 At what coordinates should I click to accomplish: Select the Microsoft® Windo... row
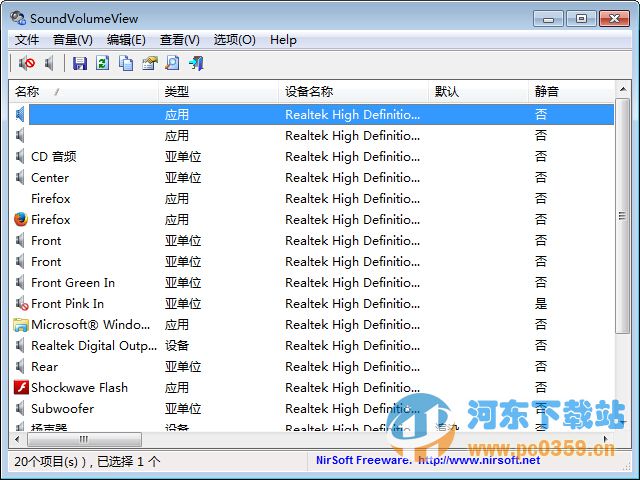[x=312, y=324]
